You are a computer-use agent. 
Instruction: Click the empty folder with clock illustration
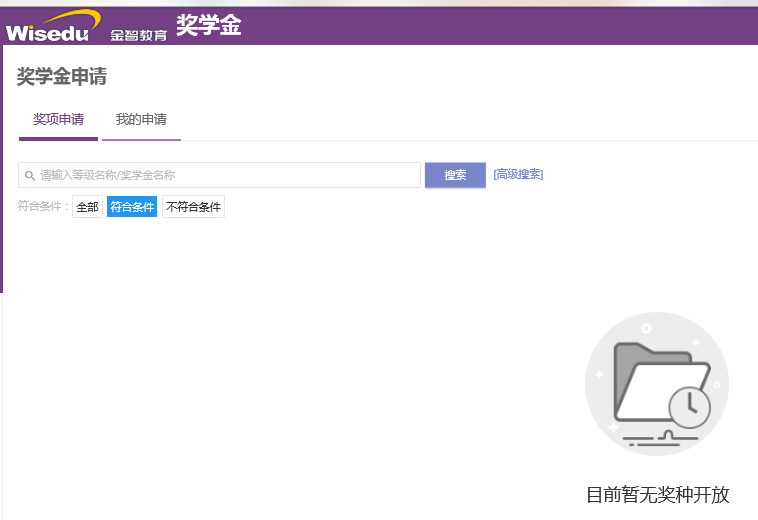[657, 384]
